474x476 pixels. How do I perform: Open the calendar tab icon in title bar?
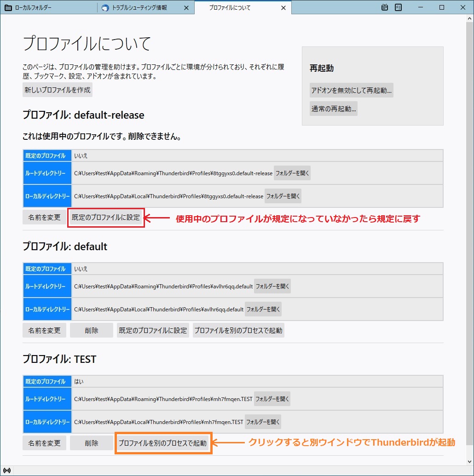point(385,7)
